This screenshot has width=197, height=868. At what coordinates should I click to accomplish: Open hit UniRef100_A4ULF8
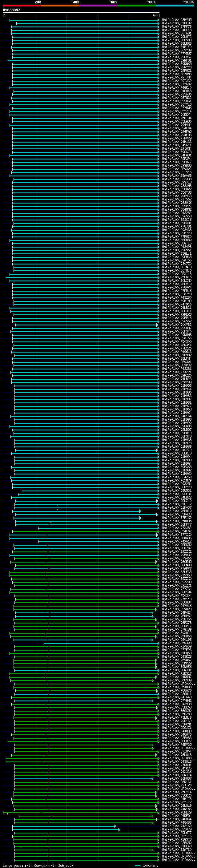coord(177,30)
